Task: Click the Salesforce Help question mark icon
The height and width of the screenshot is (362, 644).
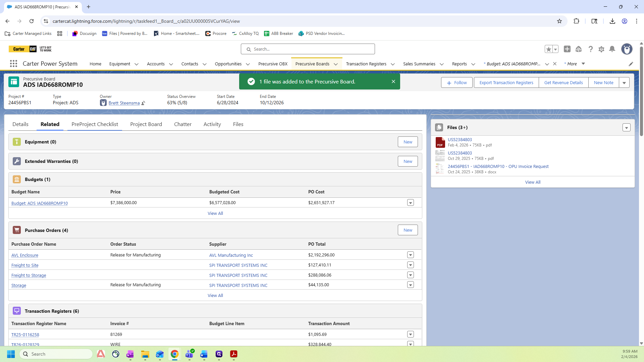Action: coord(591,49)
